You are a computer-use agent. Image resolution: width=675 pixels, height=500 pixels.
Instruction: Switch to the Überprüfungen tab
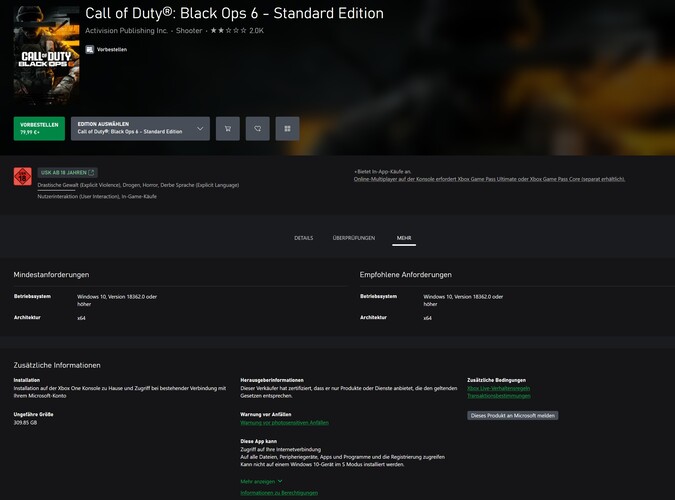(353, 238)
